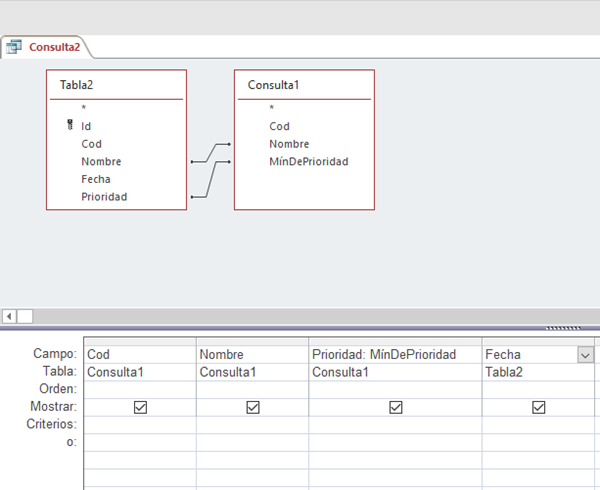This screenshot has height=490, width=600.
Task: Select the join line between Nombre fields
Action: [210, 152]
